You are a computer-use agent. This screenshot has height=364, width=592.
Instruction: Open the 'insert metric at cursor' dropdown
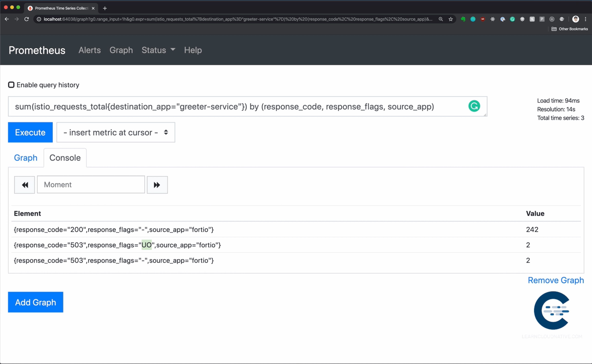pos(116,132)
